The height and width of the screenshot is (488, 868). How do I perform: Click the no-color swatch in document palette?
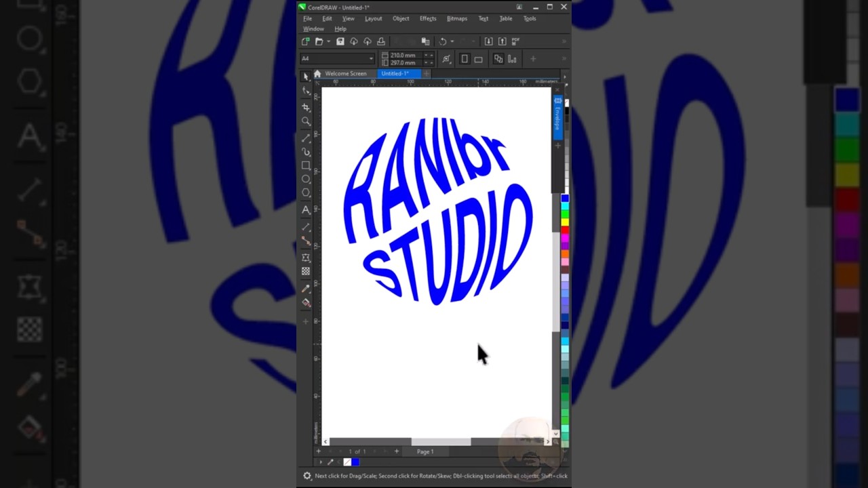click(347, 462)
